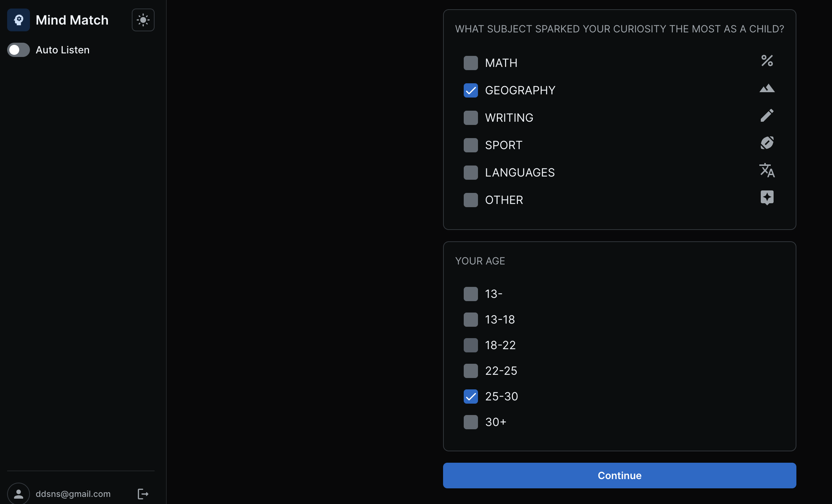This screenshot has height=504, width=832.
Task: Click the user avatar icon
Action: [x=19, y=494]
